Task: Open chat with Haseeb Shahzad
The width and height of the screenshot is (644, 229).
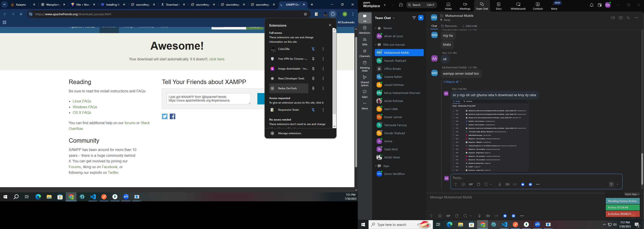Action: 399,61
